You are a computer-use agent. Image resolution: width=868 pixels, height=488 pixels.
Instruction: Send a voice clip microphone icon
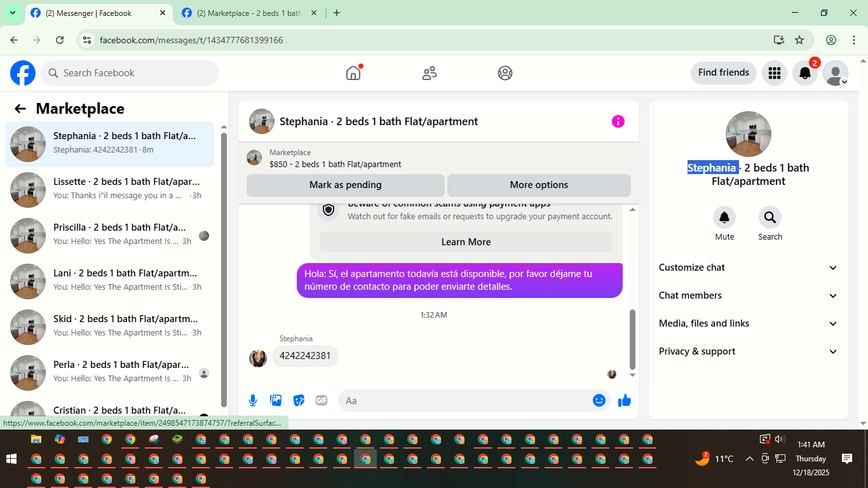tap(253, 400)
